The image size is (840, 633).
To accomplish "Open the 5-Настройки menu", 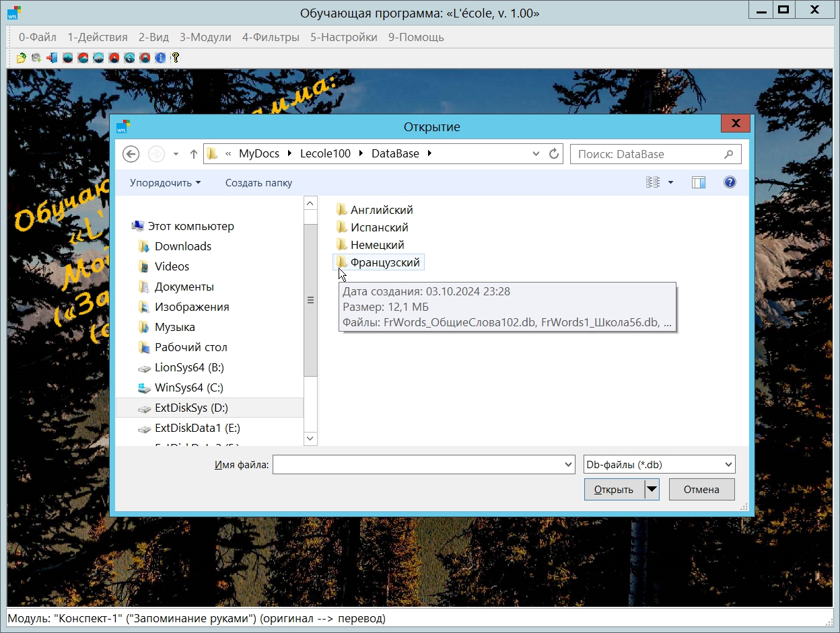I will click(343, 37).
